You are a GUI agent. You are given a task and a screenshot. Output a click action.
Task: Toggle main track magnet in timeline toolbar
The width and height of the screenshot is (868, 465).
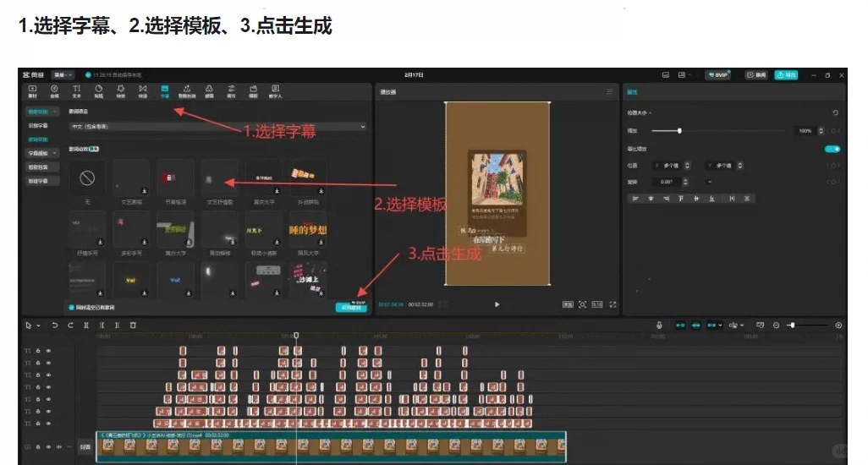(x=680, y=325)
